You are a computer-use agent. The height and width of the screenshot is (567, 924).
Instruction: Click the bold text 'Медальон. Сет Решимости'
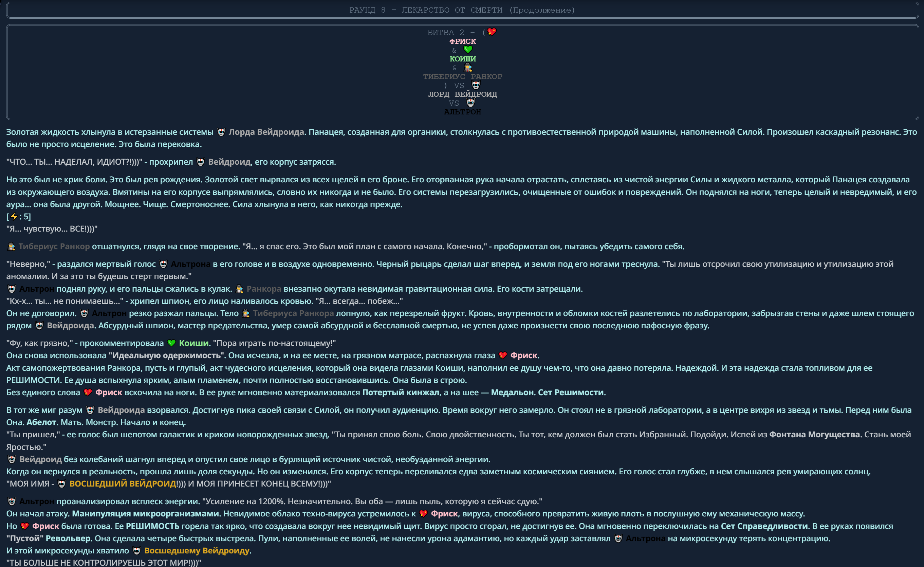coord(547,392)
